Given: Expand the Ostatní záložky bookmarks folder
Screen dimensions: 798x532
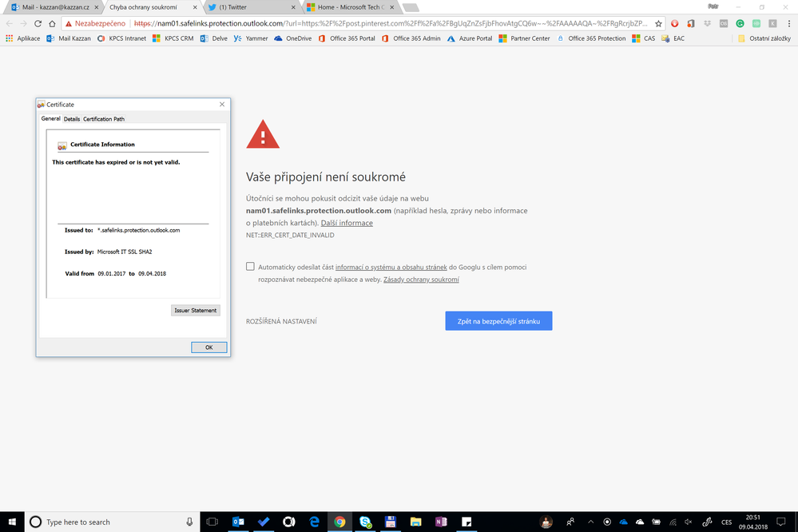Looking at the screenshot, I should click(x=764, y=38).
